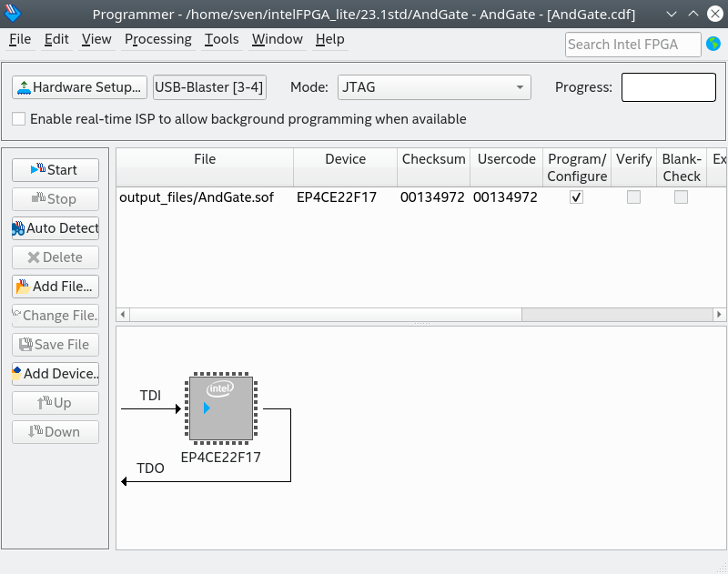This screenshot has width=728, height=574.
Task: Enable Blank-Check checkbox for AndGate.sof
Action: 681,197
